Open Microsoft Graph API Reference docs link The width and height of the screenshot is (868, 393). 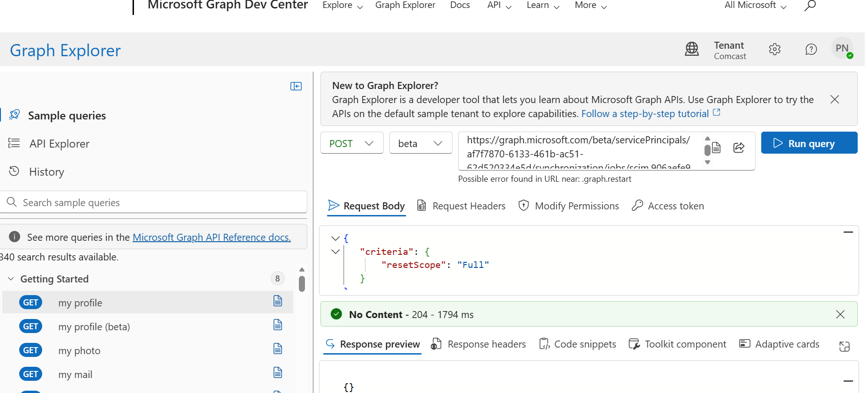coord(212,237)
